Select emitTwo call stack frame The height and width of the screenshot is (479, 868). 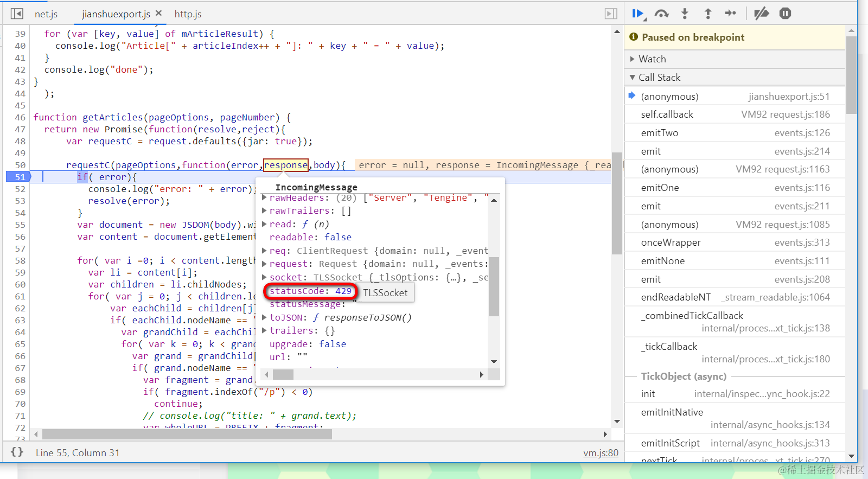(735, 133)
